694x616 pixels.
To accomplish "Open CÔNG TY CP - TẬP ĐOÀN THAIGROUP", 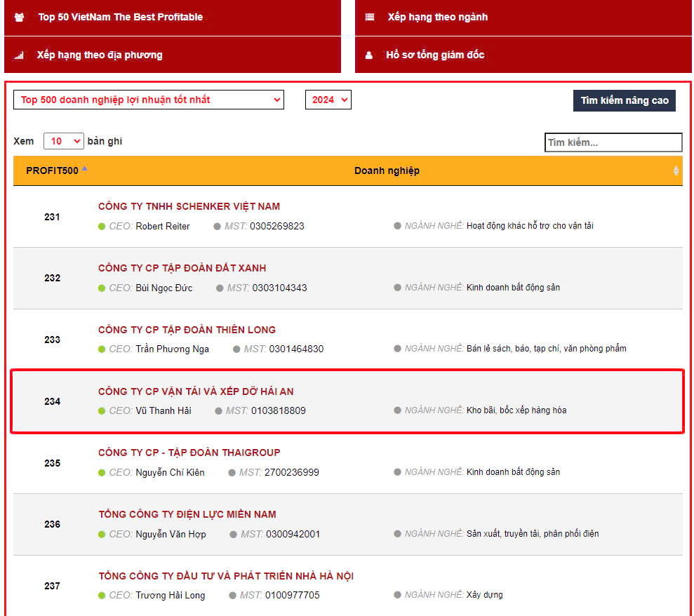I will (x=189, y=453).
